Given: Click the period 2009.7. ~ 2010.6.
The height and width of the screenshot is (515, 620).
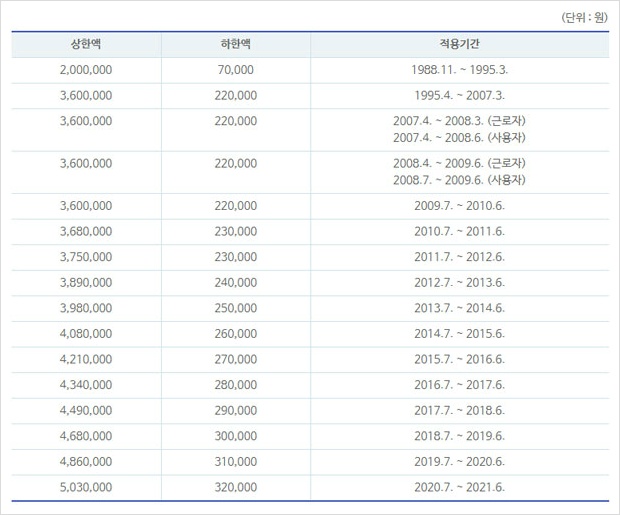Looking at the screenshot, I should [x=459, y=206].
